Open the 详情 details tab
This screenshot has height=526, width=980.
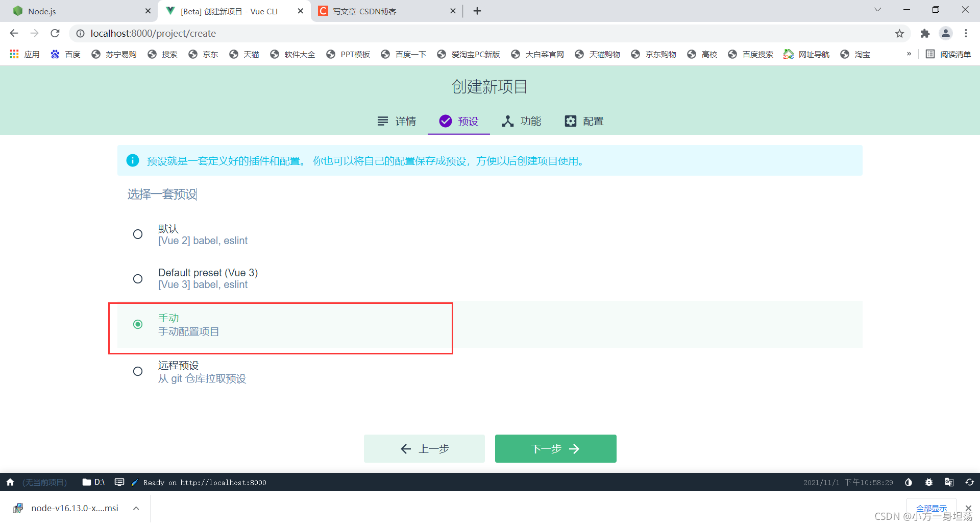coord(397,121)
